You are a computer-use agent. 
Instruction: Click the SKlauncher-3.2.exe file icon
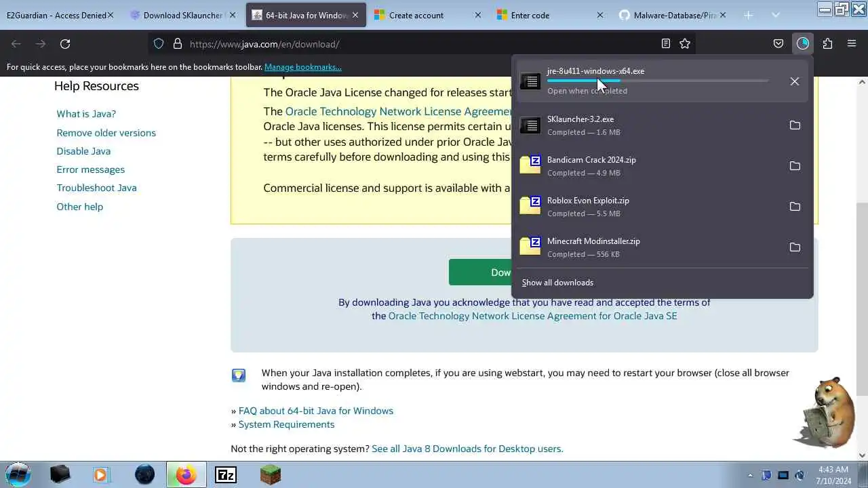tap(530, 125)
